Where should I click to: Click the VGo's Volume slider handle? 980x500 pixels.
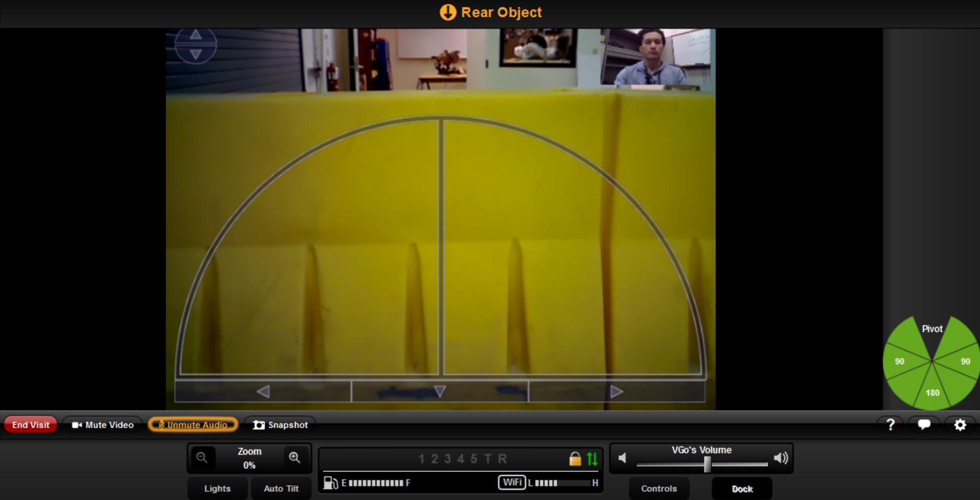coord(708,464)
